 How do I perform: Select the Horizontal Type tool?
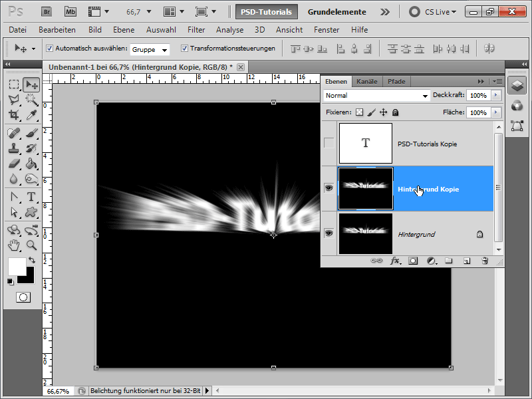point(31,197)
